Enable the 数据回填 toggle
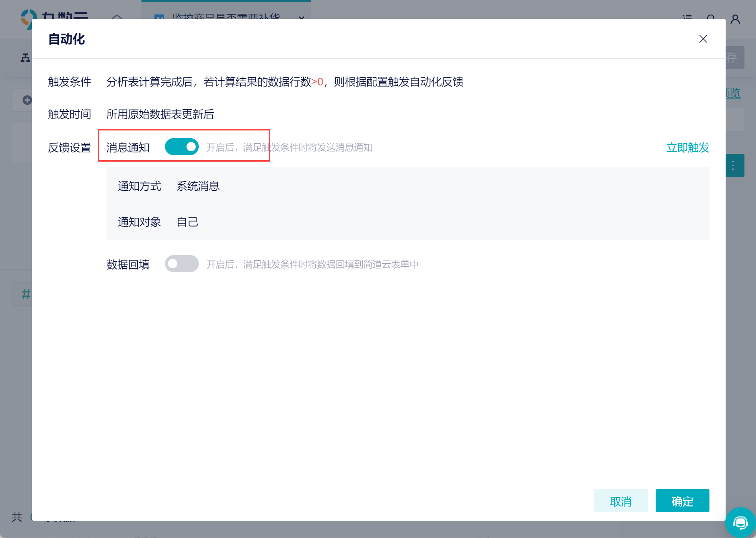 pyautogui.click(x=182, y=264)
